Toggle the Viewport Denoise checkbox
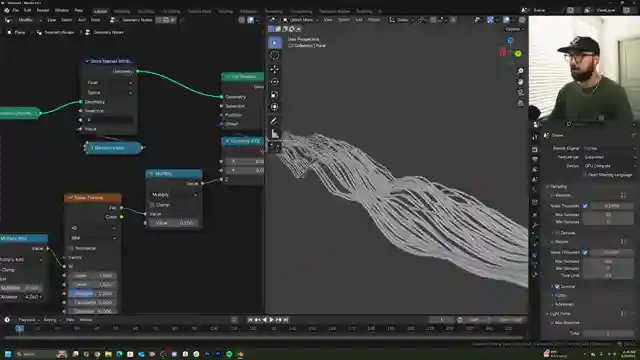Screen dimensions: 640x360 coord(557,233)
